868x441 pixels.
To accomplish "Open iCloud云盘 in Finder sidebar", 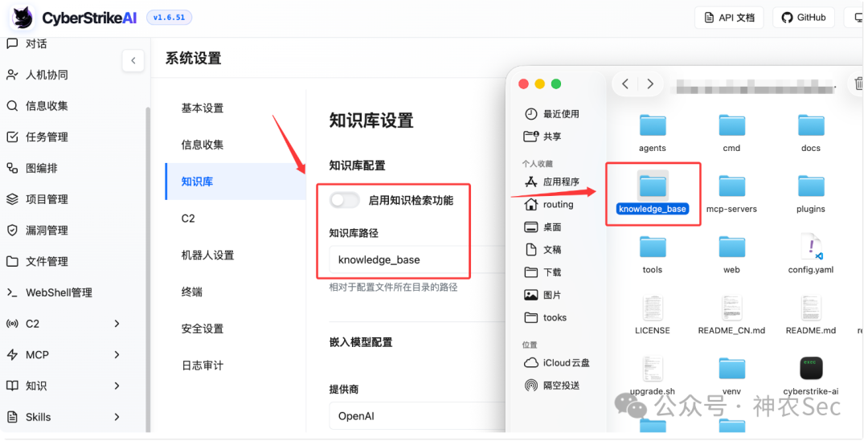I will point(557,363).
